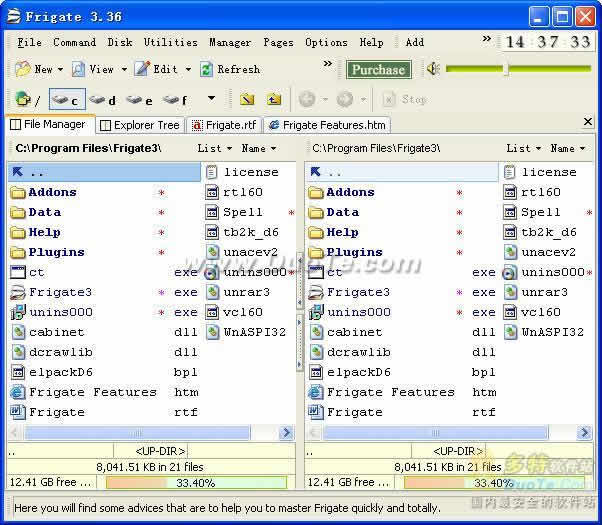The width and height of the screenshot is (602, 525).
Task: Select drive d in the drive bar
Action: (x=103, y=100)
